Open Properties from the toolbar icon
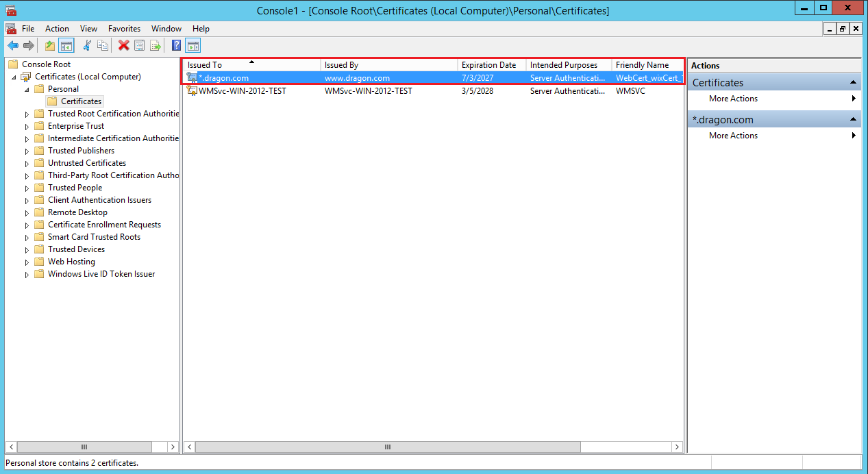This screenshot has width=868, height=474. pyautogui.click(x=140, y=45)
